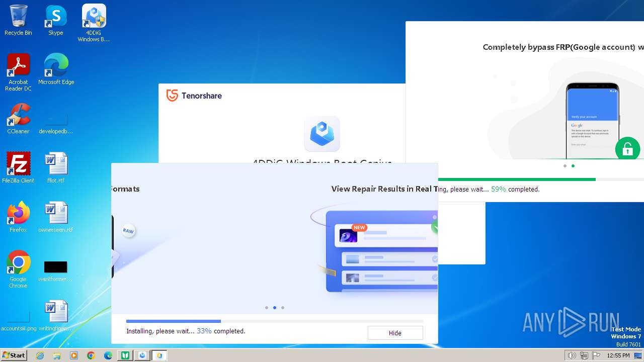
Task: Open the CCleaner desktop shortcut
Action: (x=18, y=119)
